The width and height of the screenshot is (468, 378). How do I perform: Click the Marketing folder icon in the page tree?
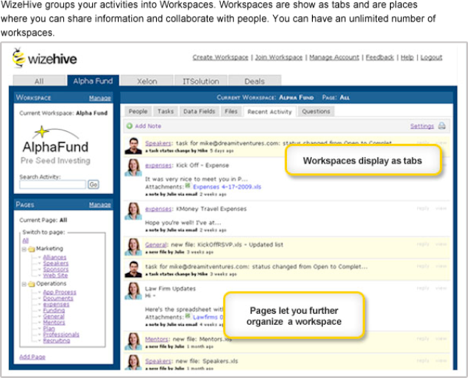32,249
